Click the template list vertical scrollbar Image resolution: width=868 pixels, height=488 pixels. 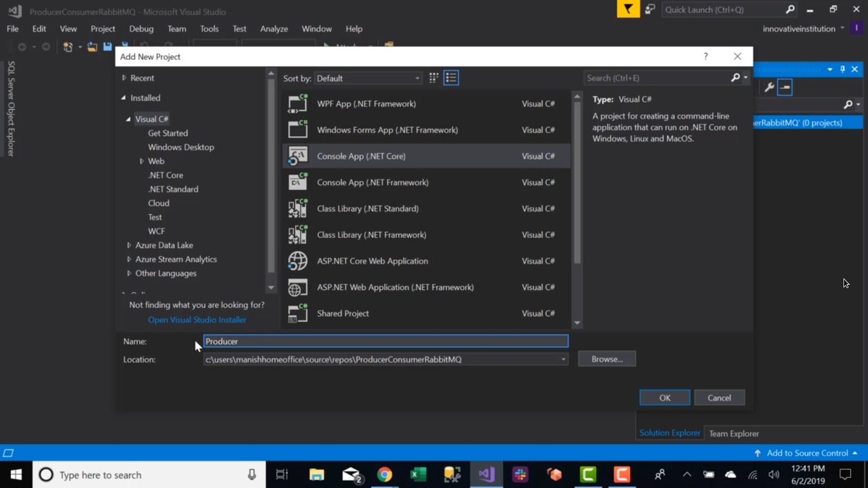coord(576,210)
